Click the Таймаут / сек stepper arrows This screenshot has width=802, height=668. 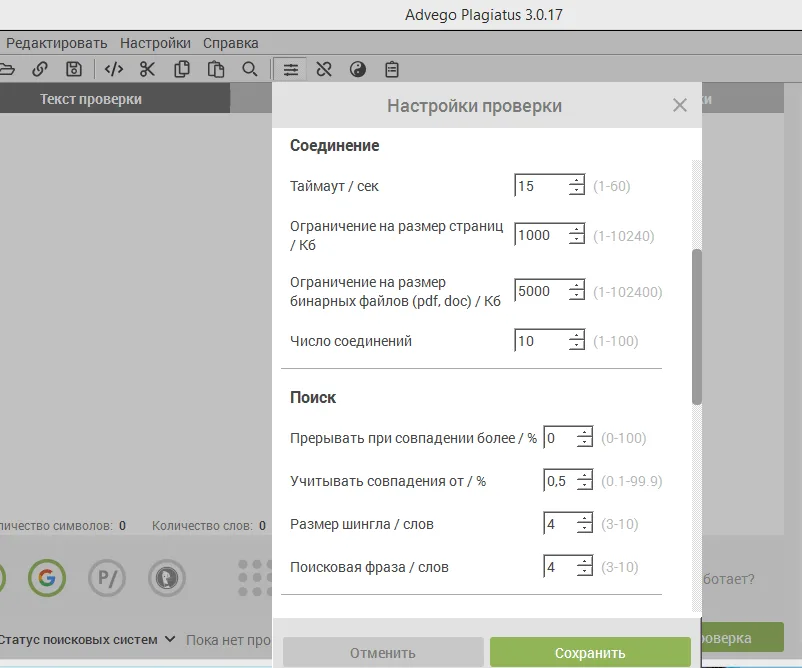576,186
